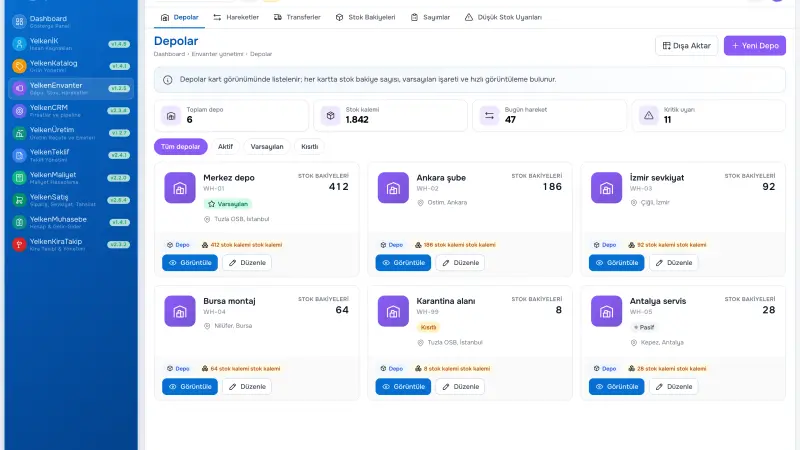
Task: Click the info icon in banner
Action: [167, 80]
